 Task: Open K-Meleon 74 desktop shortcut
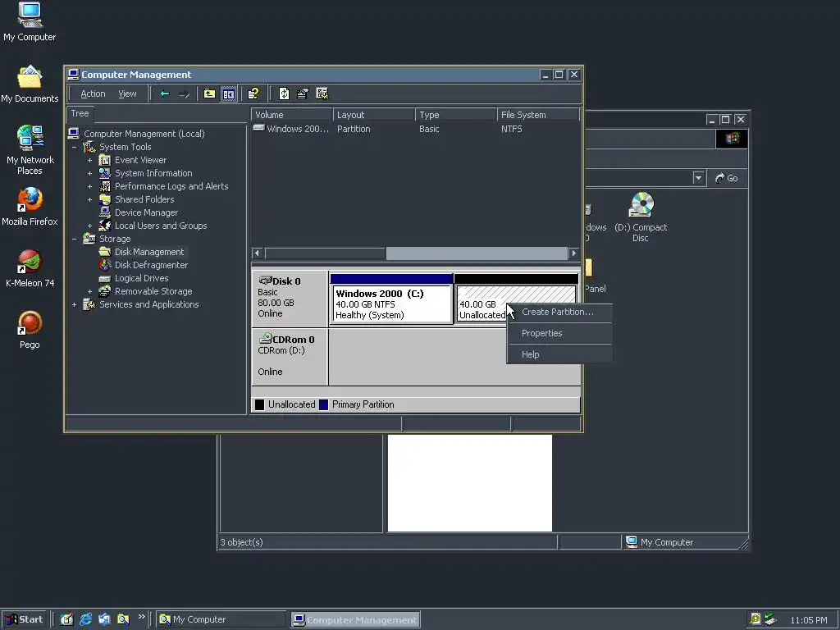pos(30,269)
